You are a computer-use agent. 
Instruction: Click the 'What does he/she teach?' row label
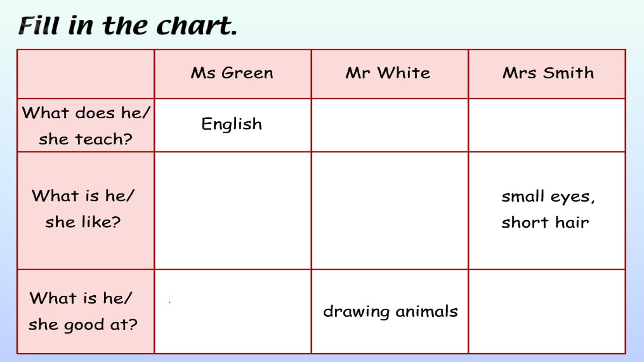click(86, 125)
